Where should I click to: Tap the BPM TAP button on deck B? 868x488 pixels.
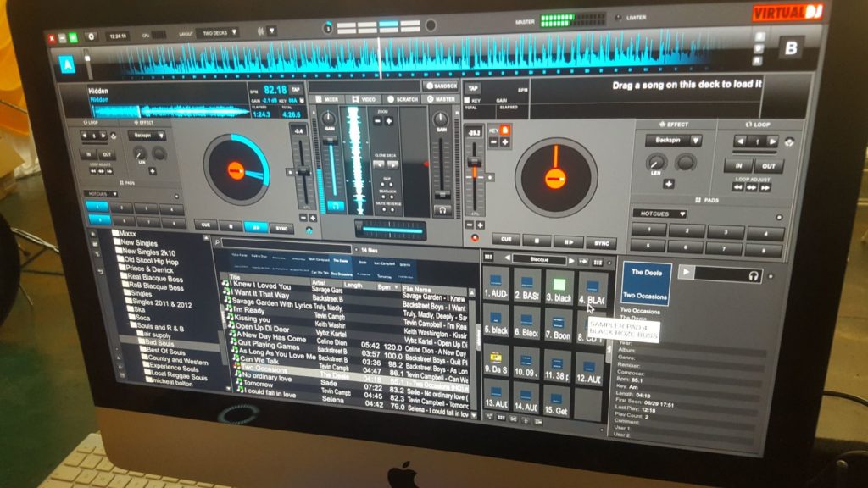coord(473,88)
